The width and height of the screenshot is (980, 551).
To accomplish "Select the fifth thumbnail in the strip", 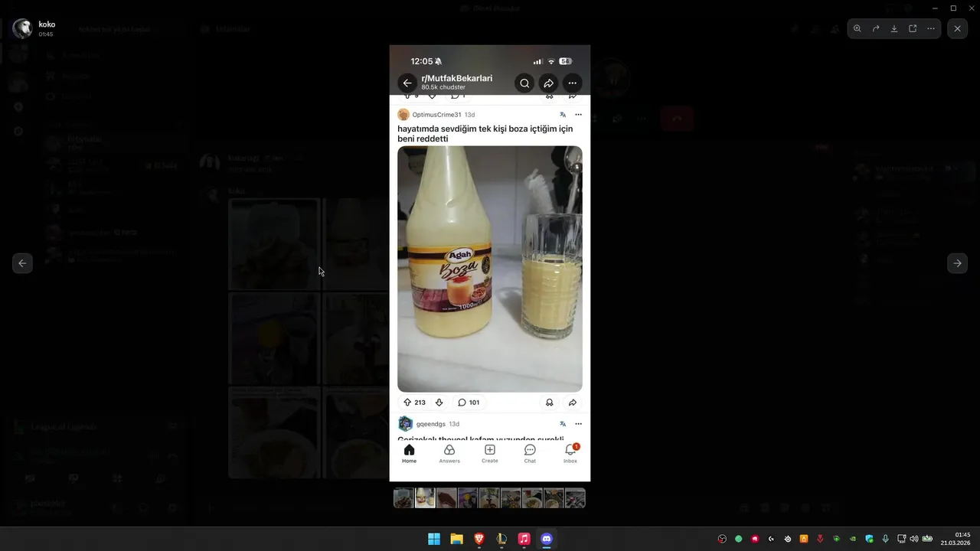I will (x=489, y=498).
